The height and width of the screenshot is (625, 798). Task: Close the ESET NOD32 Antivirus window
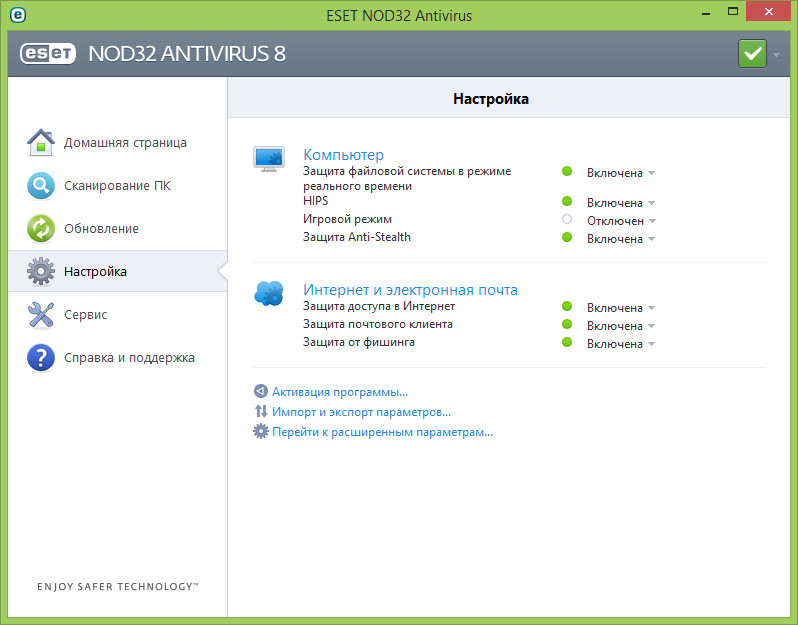pos(768,11)
